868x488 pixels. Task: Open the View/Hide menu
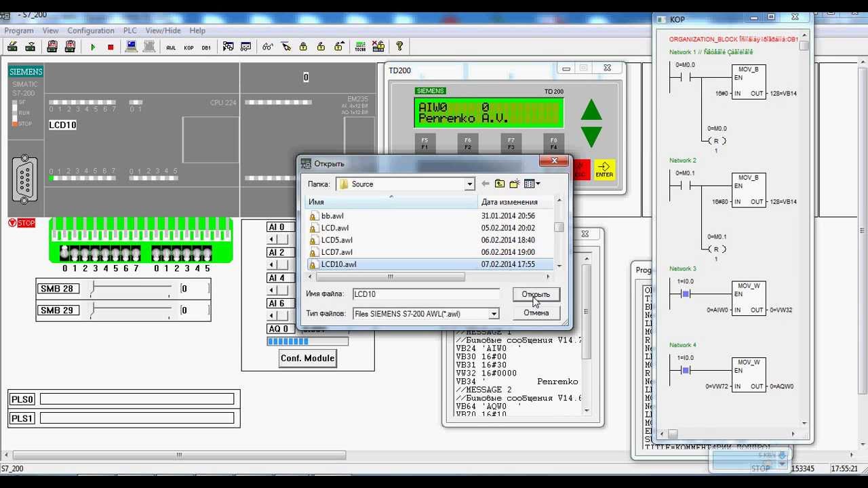(x=163, y=30)
